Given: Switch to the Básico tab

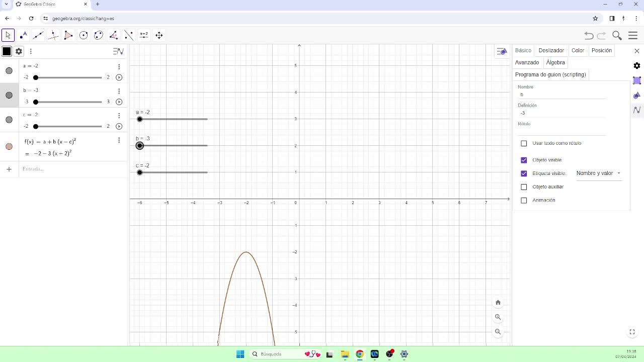Looking at the screenshot, I should point(523,50).
